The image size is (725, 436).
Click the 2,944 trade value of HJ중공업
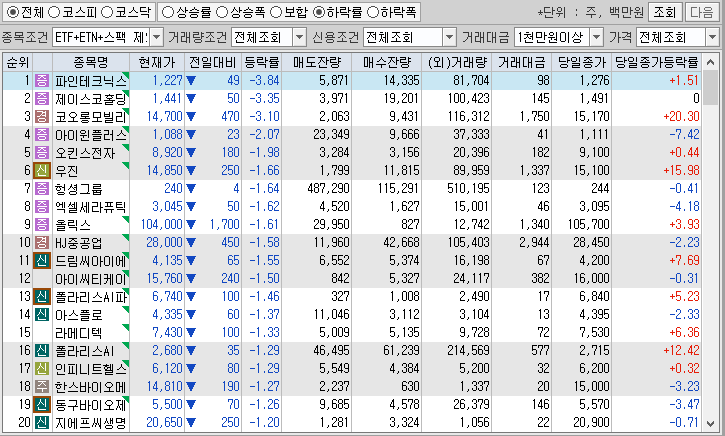pyautogui.click(x=534, y=243)
